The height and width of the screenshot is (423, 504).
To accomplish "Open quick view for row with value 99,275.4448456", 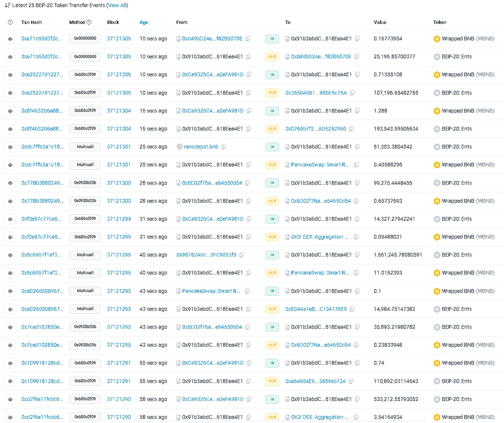I will tap(10, 183).
